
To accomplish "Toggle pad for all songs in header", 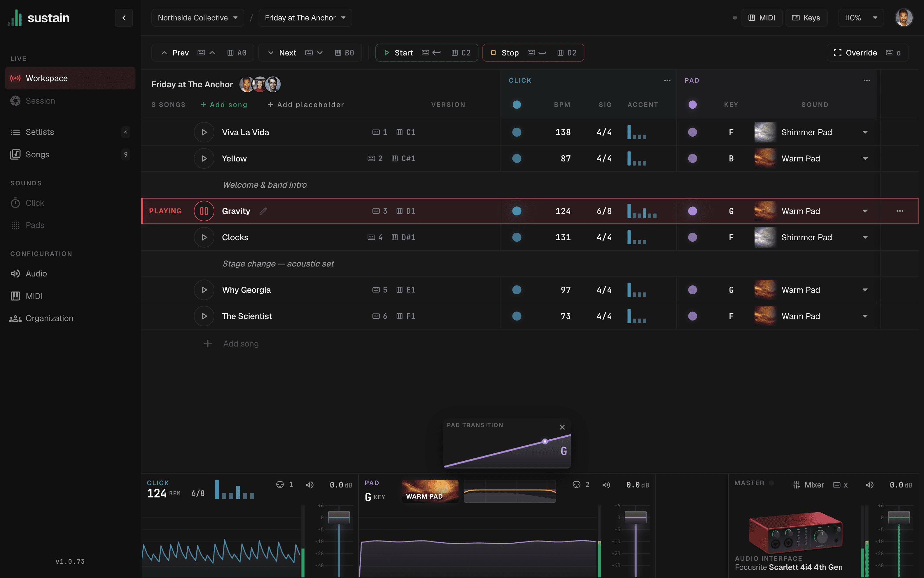I will click(x=693, y=105).
